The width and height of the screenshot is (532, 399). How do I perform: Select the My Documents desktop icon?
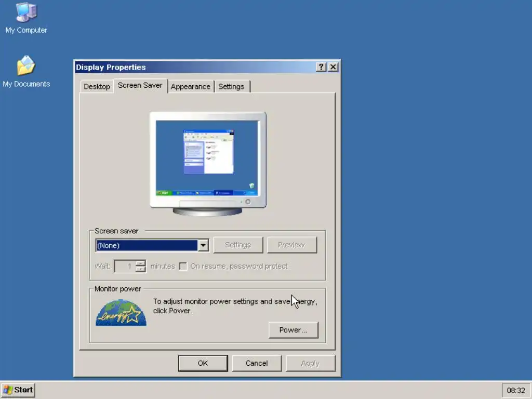click(x=26, y=72)
